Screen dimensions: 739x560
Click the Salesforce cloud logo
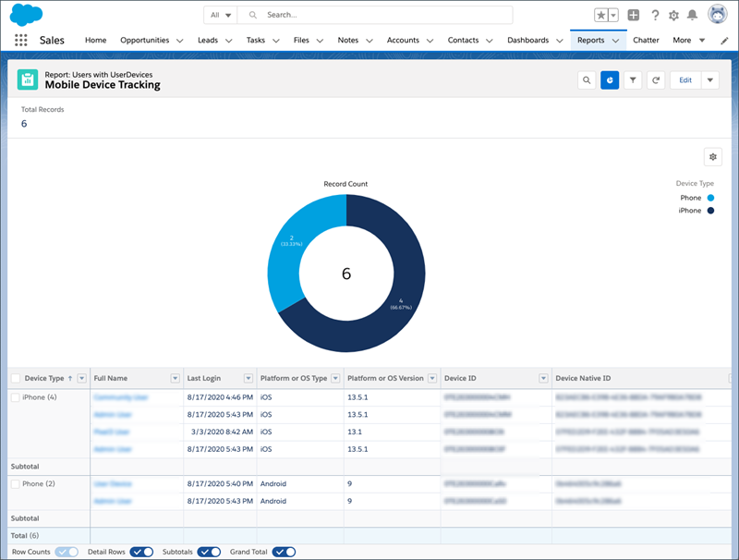(26, 15)
